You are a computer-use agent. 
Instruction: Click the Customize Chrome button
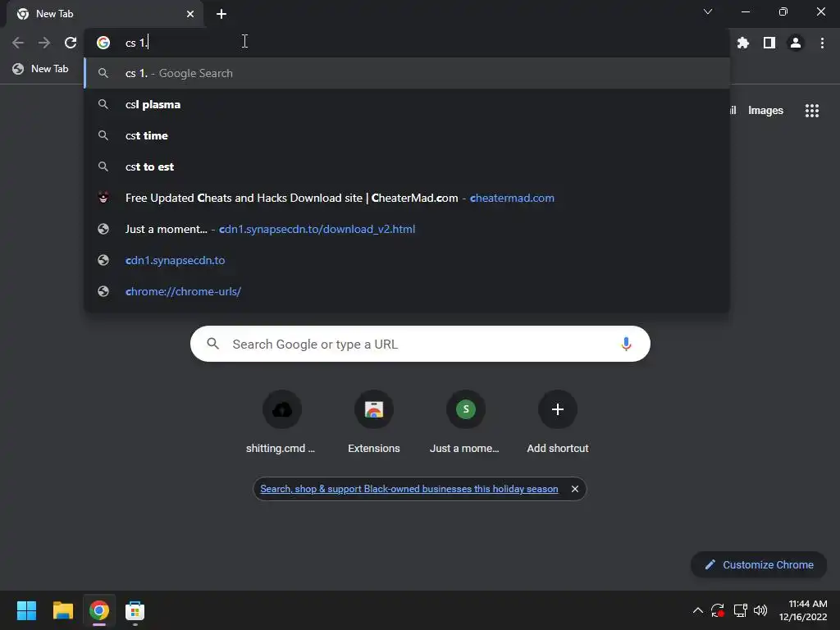click(759, 564)
